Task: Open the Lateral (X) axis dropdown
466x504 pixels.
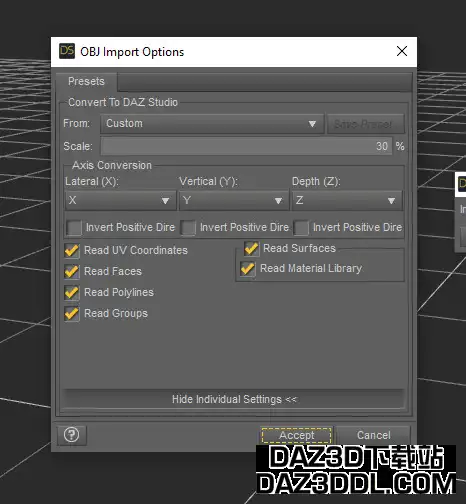Action: pos(121,200)
